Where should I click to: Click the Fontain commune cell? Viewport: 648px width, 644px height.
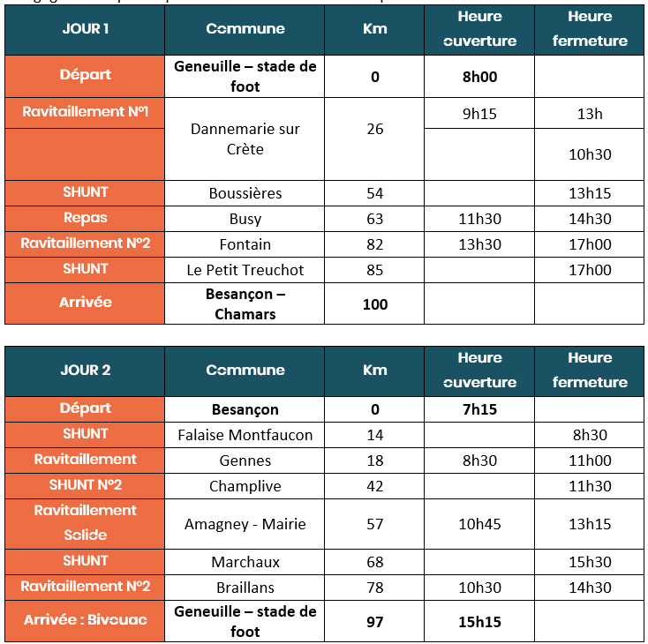click(x=245, y=244)
